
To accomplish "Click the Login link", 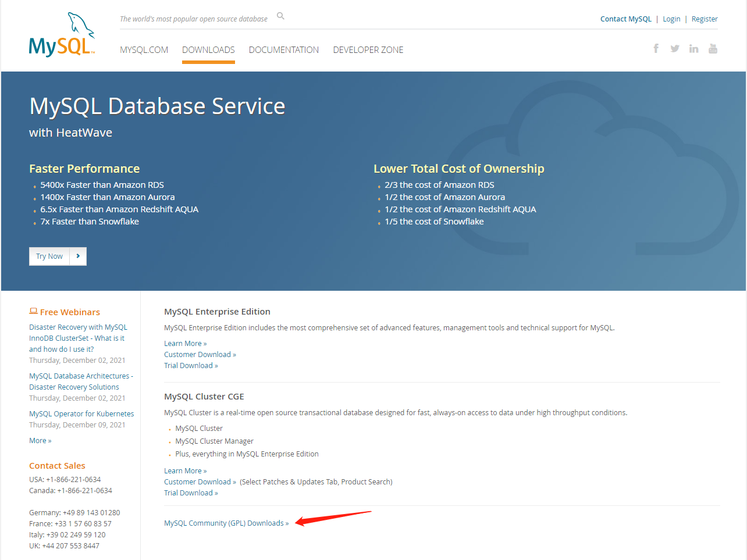I will (x=671, y=19).
